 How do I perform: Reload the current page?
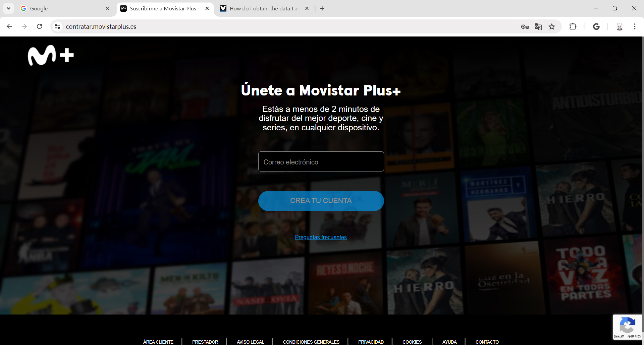point(39,26)
